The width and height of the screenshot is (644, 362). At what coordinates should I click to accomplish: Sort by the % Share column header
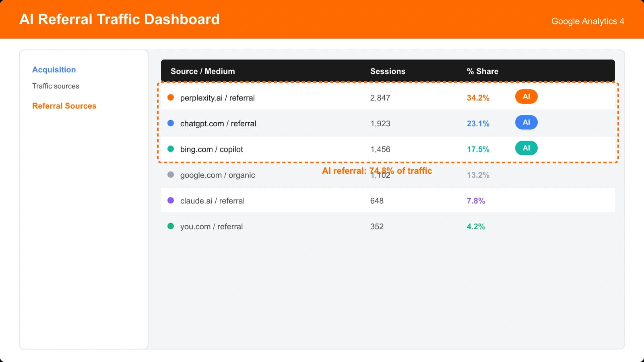point(482,71)
